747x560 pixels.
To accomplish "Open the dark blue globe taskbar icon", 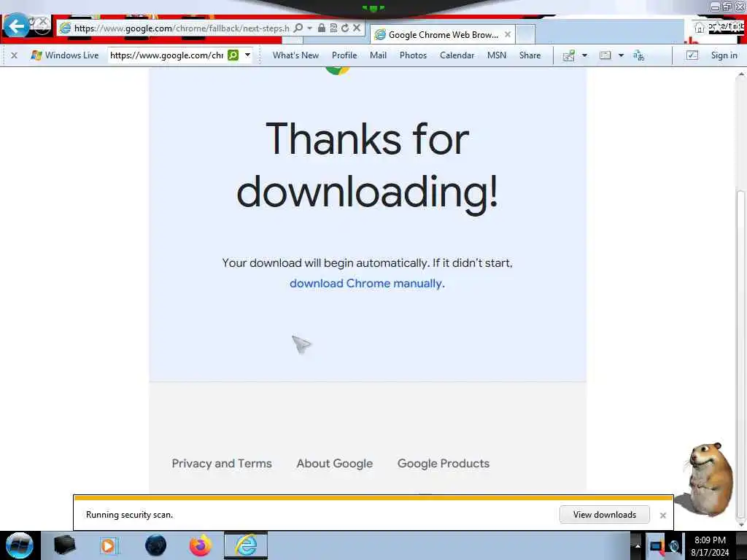I will click(155, 545).
